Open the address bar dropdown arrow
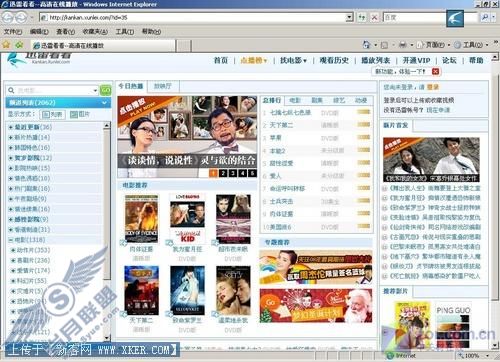 [349, 17]
